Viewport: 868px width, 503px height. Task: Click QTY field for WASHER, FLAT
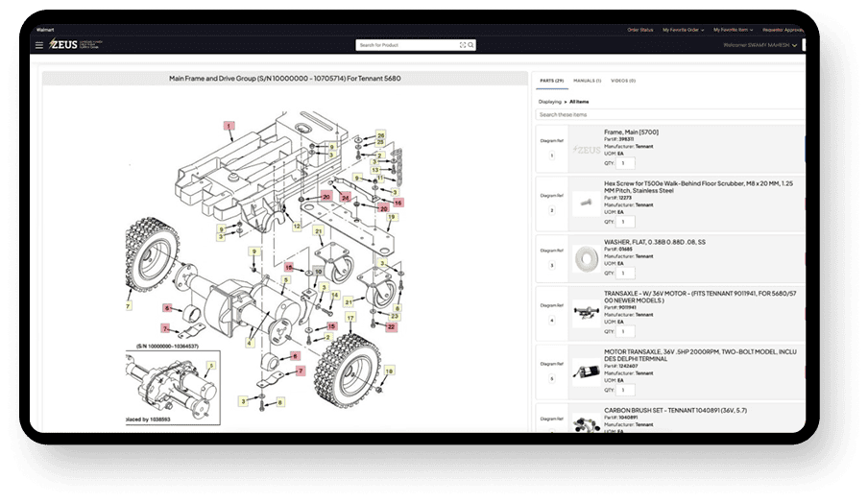coord(625,274)
